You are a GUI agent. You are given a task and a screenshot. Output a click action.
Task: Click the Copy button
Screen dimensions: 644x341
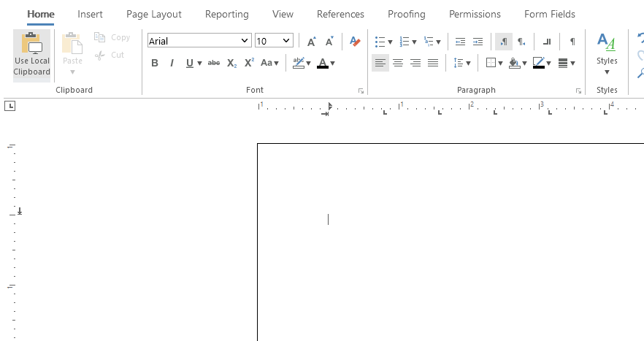click(x=112, y=37)
